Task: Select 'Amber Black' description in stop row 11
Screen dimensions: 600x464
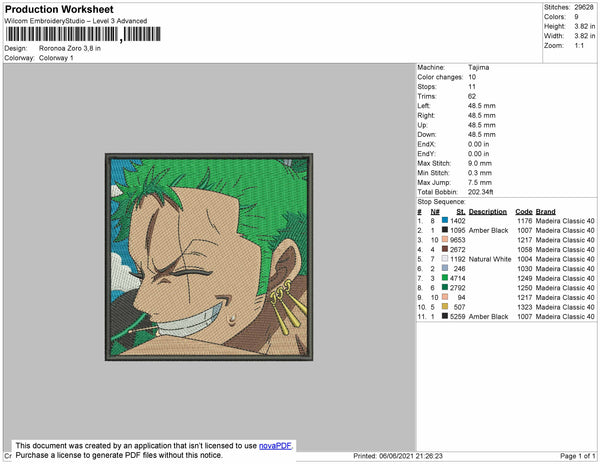Action: (x=488, y=316)
